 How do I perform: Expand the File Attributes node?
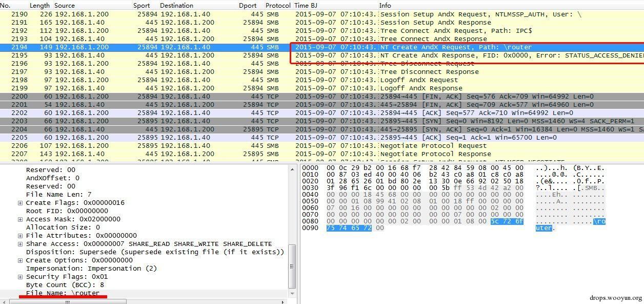[21, 236]
